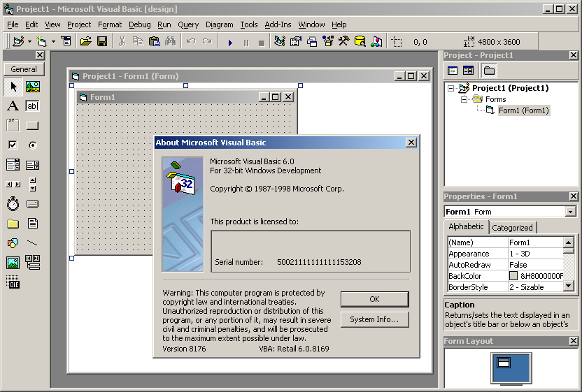The height and width of the screenshot is (392, 582).
Task: Select the CheckBox control tool
Action: tap(13, 145)
